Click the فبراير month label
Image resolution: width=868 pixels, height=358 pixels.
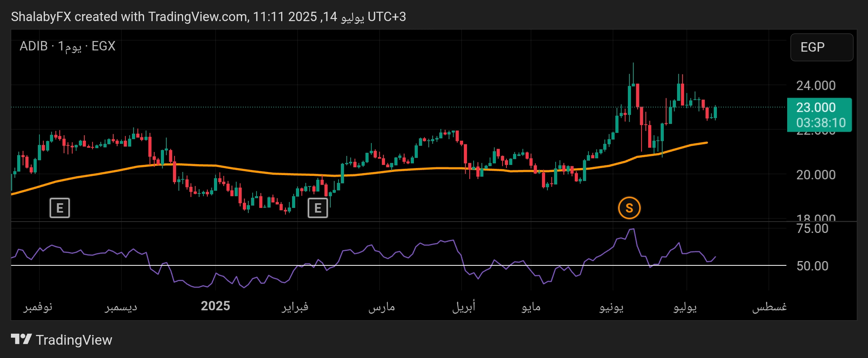coord(295,306)
